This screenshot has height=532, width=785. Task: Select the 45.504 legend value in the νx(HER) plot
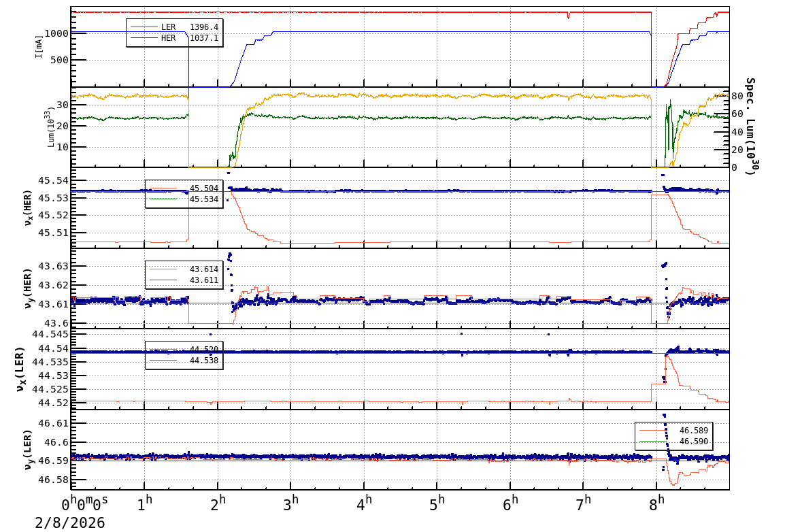coord(204,188)
